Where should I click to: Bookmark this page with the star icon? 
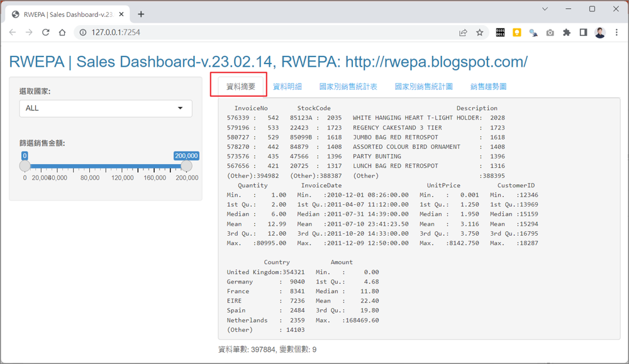(x=480, y=33)
